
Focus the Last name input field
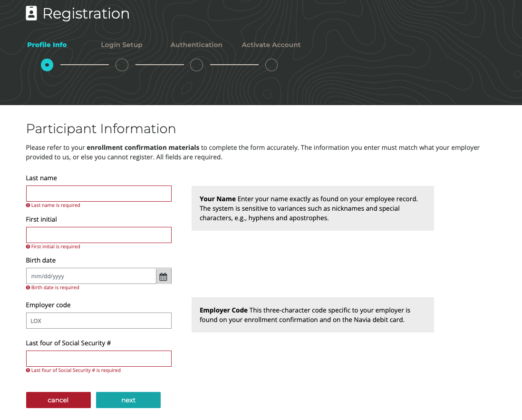point(98,194)
